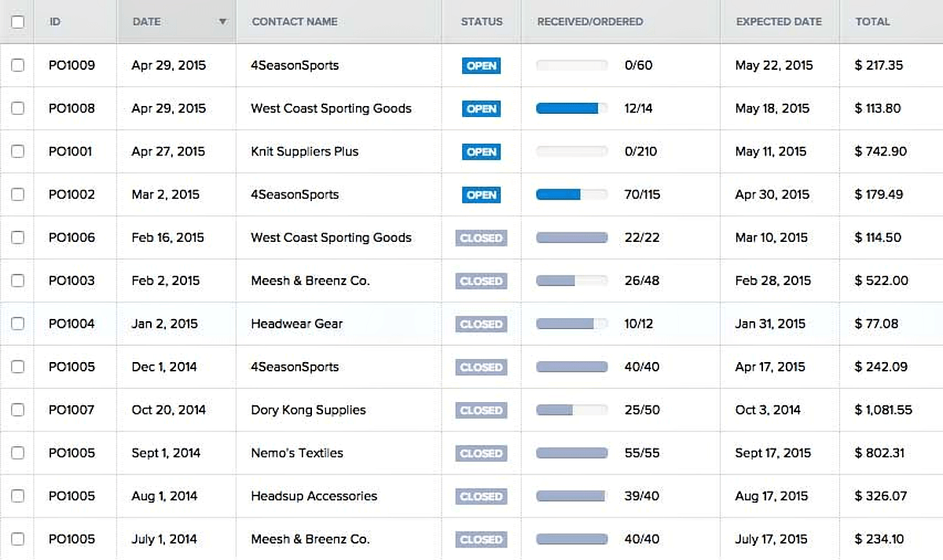Click the 70/115 progress bar for PO1002
The height and width of the screenshot is (560, 943).
(571, 195)
